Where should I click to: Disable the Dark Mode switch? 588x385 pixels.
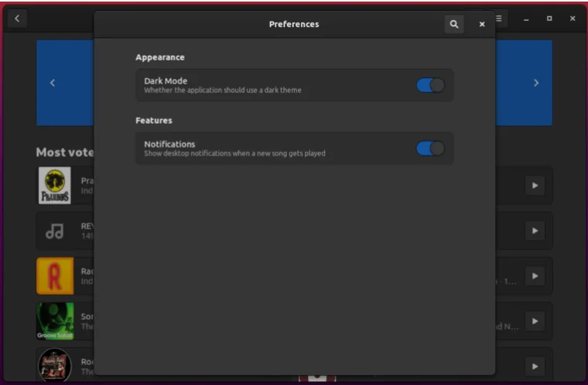pos(430,85)
